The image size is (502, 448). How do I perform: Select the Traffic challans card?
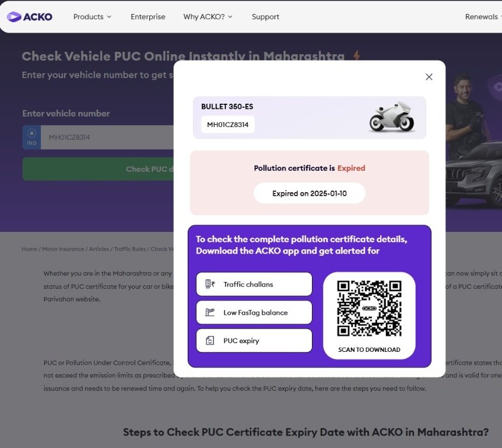(254, 284)
